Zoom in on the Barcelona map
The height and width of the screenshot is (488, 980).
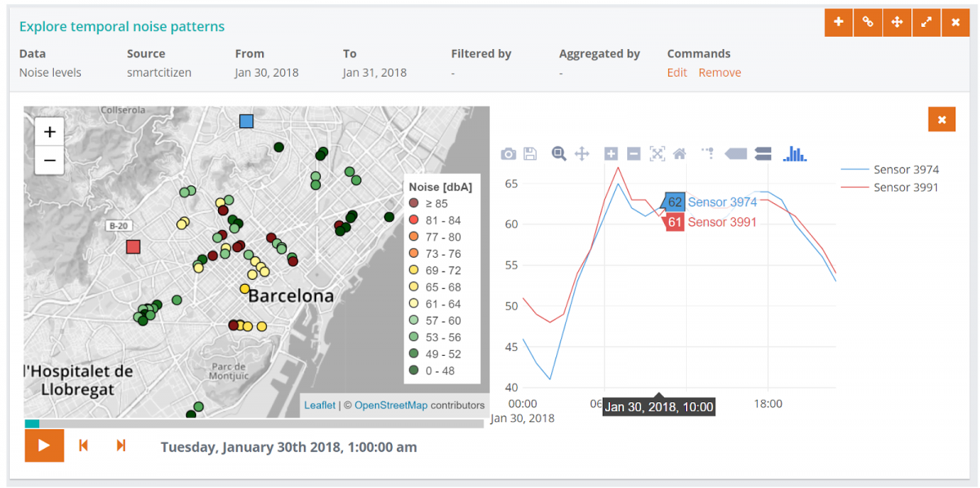49,132
